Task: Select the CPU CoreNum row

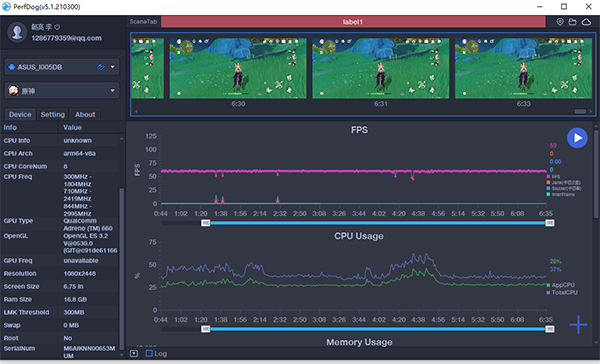Action: click(59, 166)
